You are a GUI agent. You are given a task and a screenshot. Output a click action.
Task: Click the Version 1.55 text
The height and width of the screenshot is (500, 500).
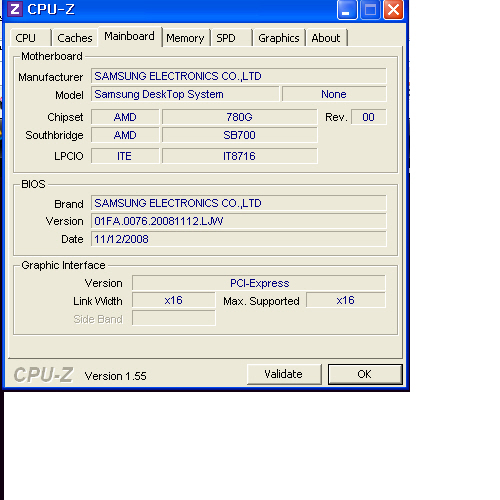point(116,376)
